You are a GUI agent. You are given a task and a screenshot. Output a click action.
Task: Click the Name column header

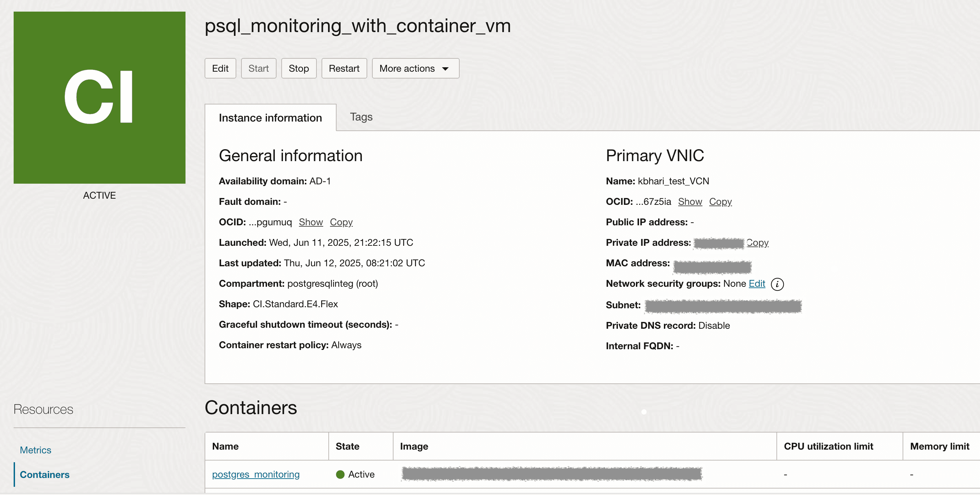click(x=225, y=446)
